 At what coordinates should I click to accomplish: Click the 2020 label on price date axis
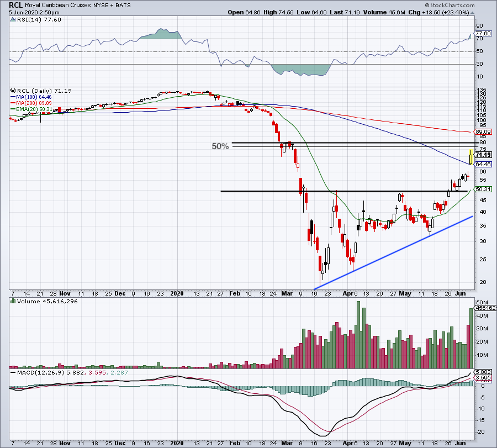177,293
